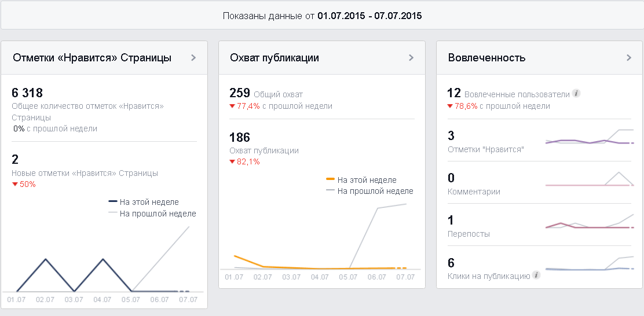Click the red 77,4% decrease indicator
The image size is (644, 316).
(245, 106)
